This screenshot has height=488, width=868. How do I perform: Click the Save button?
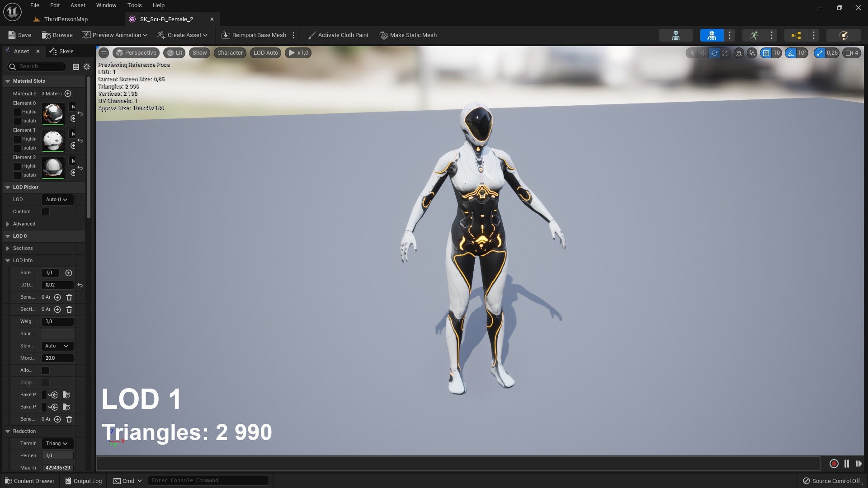point(19,35)
